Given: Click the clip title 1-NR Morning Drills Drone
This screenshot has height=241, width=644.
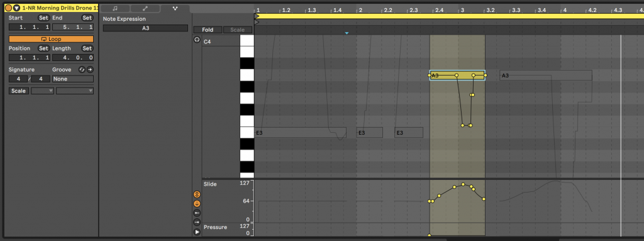Looking at the screenshot, I should [x=60, y=8].
